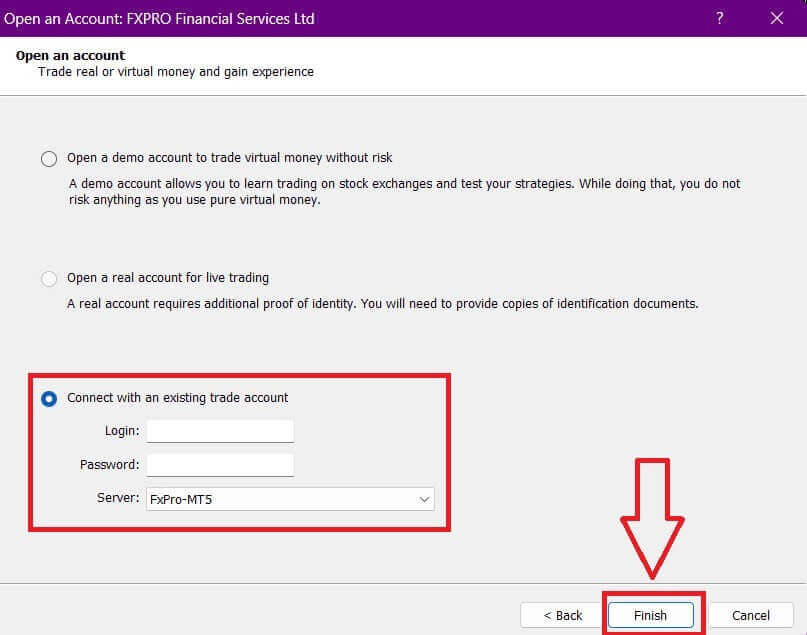Click inside the Login input field

pyautogui.click(x=219, y=430)
